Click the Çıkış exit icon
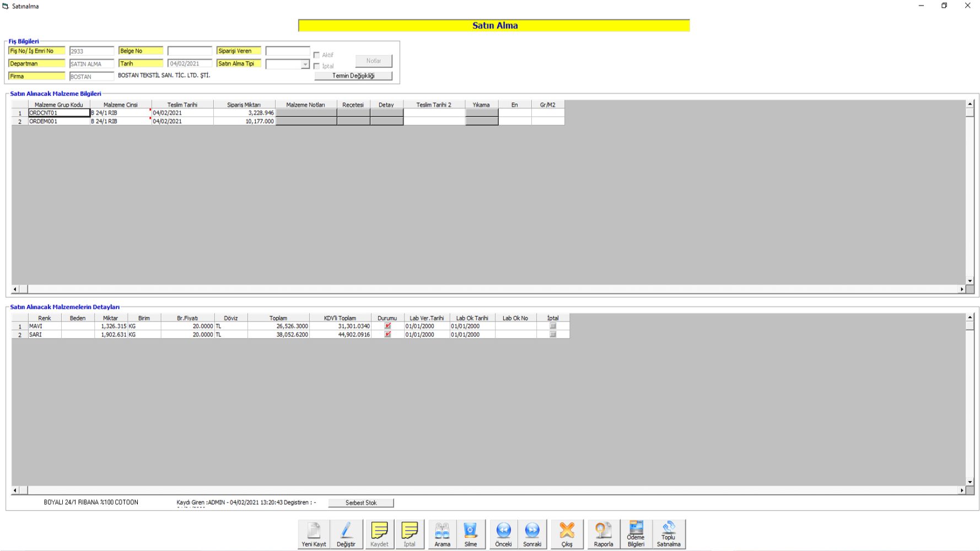Viewport: 980px width, 551px height. pos(567,534)
